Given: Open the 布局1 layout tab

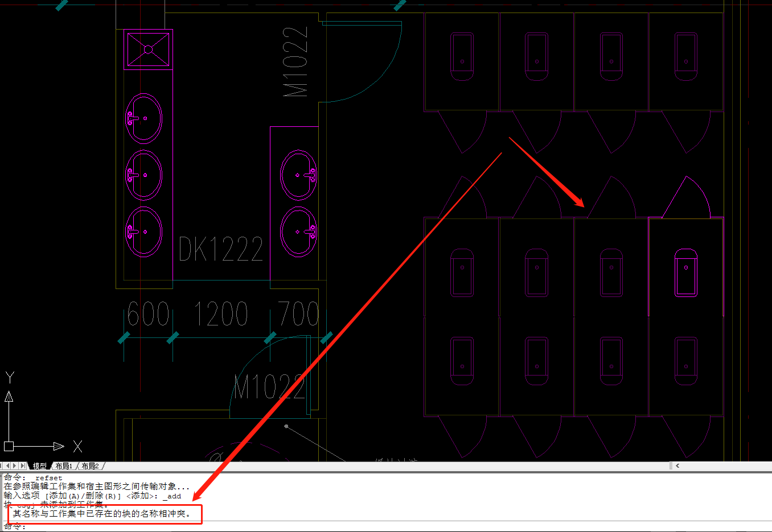Looking at the screenshot, I should point(64,466).
